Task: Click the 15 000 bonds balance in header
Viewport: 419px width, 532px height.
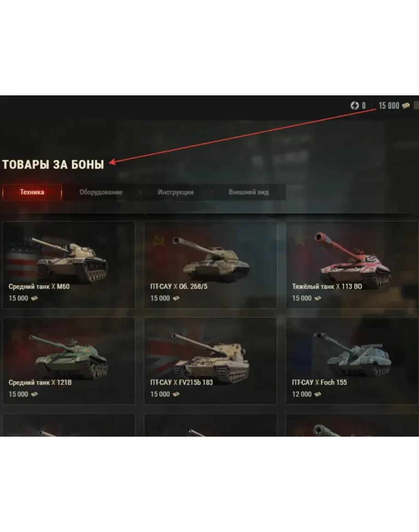Action: pos(389,106)
